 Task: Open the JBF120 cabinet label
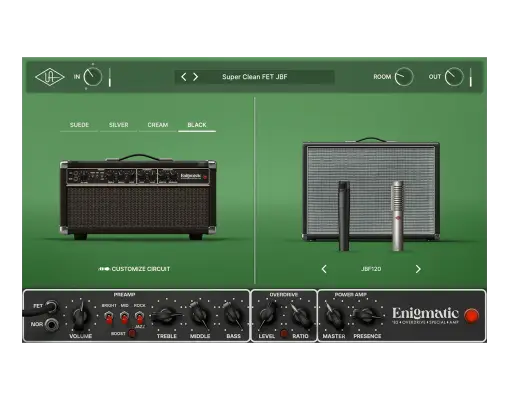(371, 269)
